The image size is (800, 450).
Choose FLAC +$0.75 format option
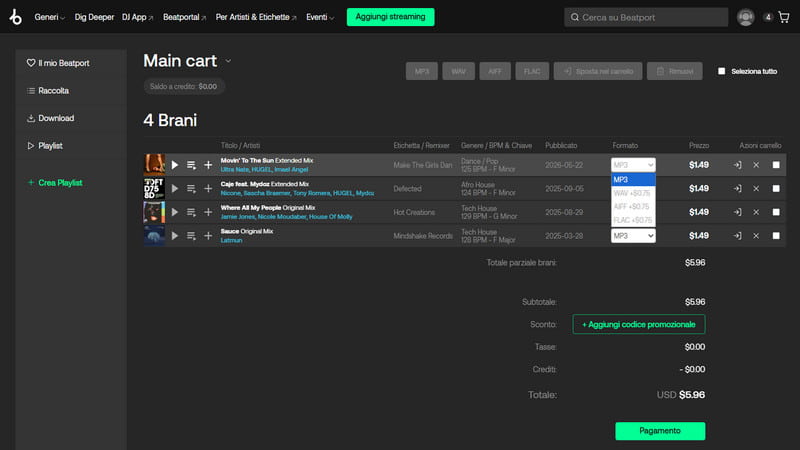(633, 220)
